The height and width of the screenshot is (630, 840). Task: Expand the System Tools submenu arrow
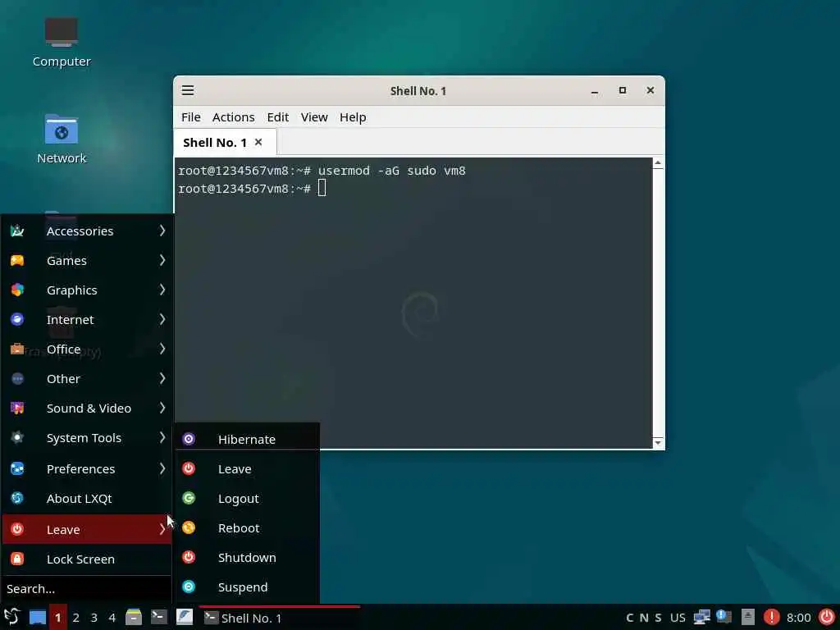(162, 437)
